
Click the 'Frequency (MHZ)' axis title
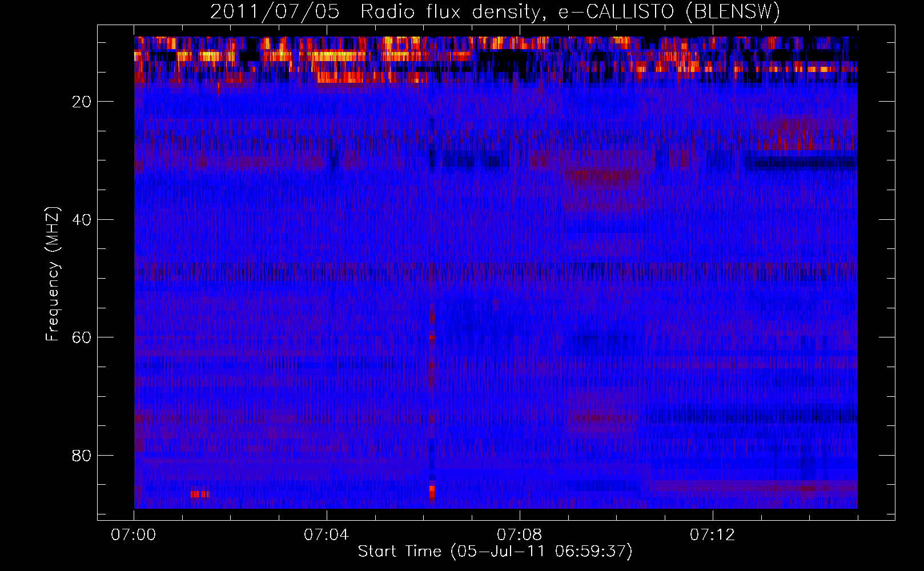pos(53,274)
